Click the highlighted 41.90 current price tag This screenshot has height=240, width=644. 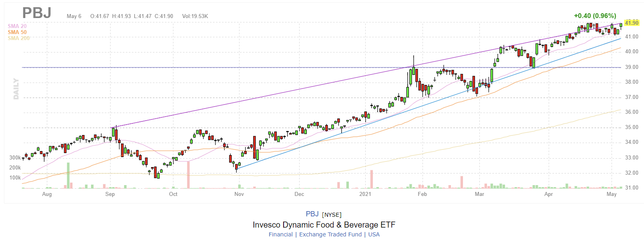click(632, 23)
